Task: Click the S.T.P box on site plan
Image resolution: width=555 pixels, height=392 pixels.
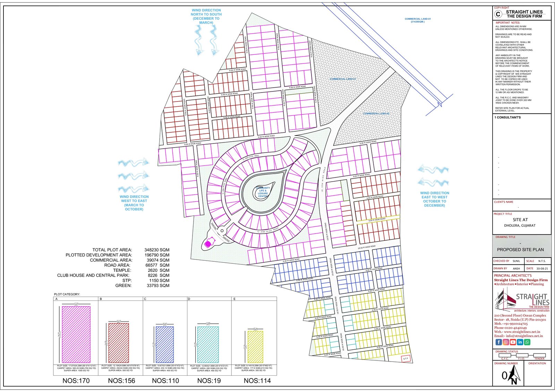Action: coord(406,358)
